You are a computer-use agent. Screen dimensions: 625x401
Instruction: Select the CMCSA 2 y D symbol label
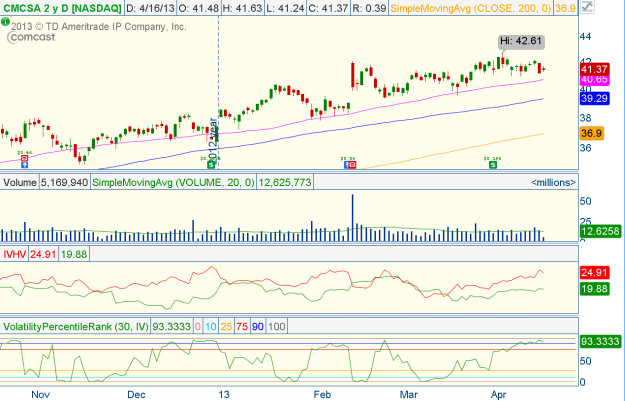coord(60,8)
